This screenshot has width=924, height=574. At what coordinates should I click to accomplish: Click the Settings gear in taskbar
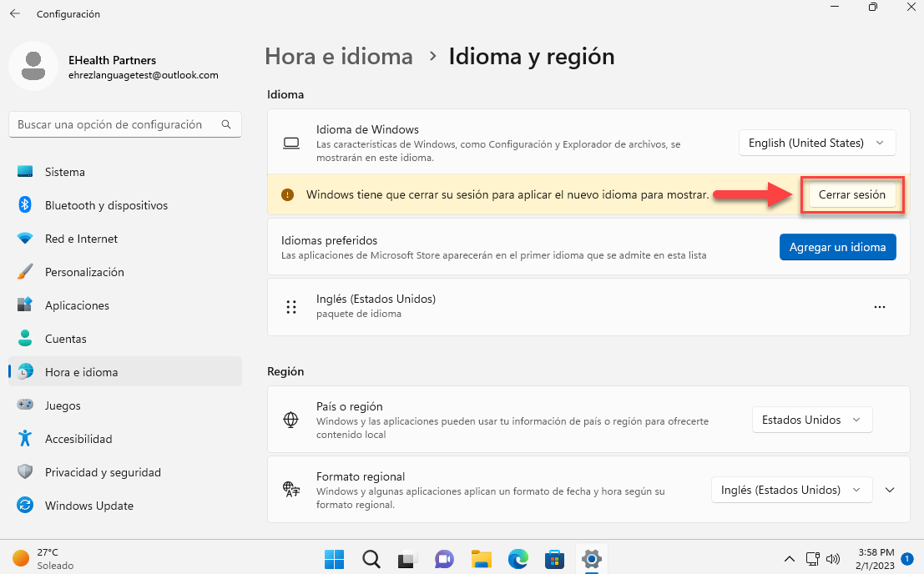[x=591, y=559]
